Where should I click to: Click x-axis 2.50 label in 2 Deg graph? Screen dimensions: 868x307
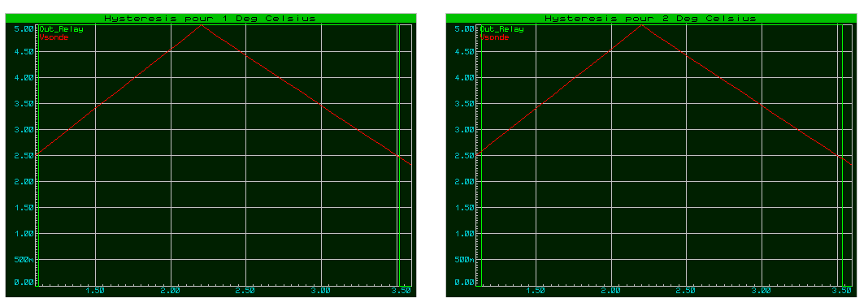[687, 291]
